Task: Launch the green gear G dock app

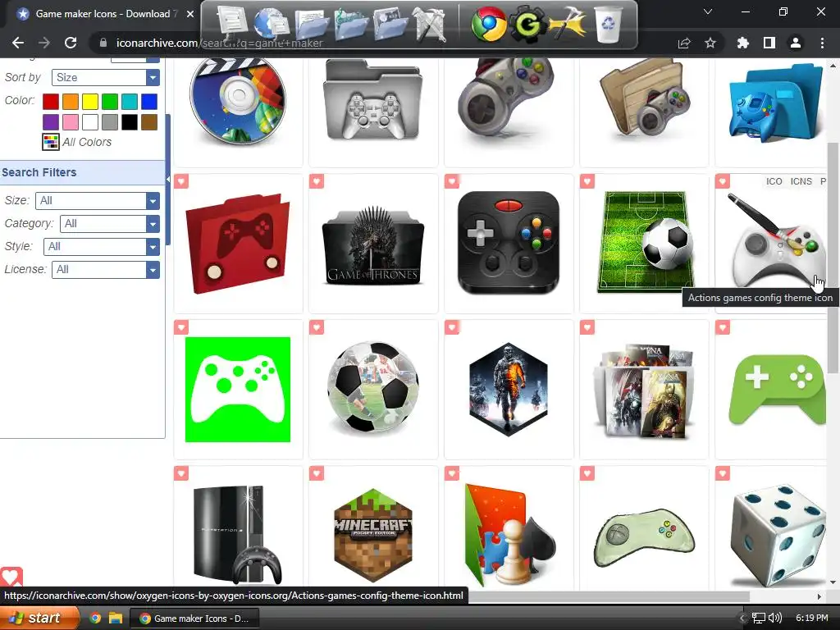Action: point(527,24)
